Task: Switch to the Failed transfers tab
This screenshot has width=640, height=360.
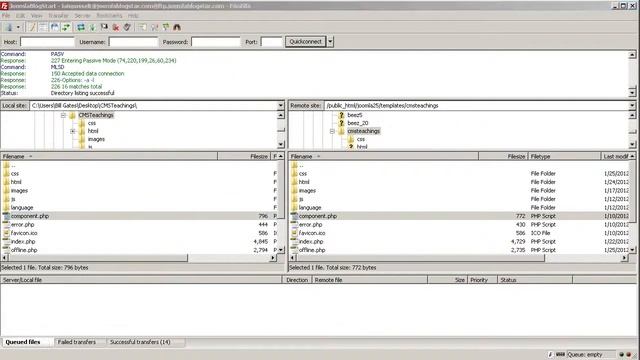Action: click(x=77, y=342)
